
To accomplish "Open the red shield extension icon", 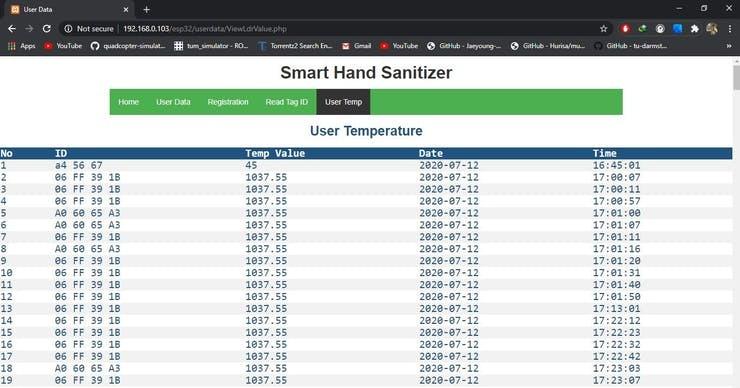I will tap(625, 29).
